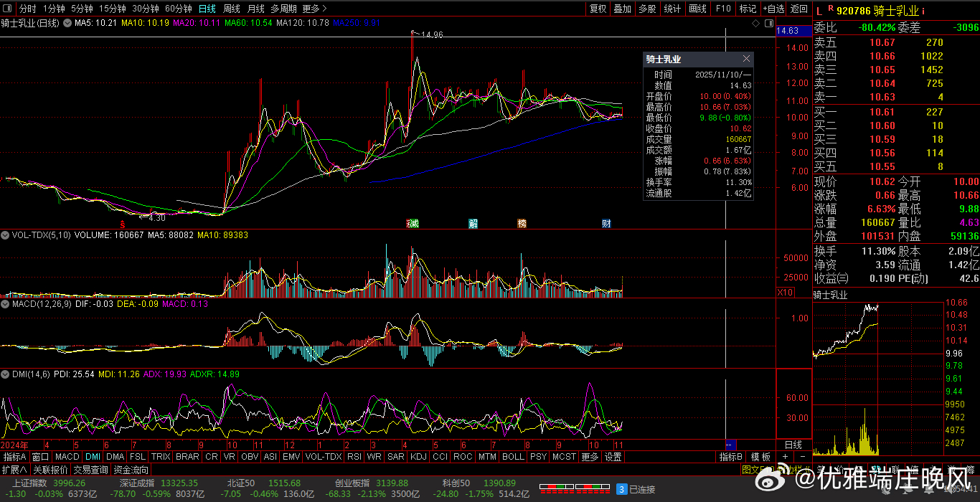Expand the 扩展 panel at the bottom
This screenshot has width=980, height=502.
[x=14, y=470]
